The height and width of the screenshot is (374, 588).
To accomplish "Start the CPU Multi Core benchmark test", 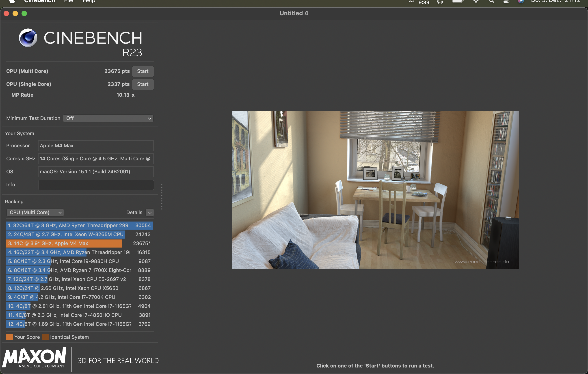I will click(142, 71).
